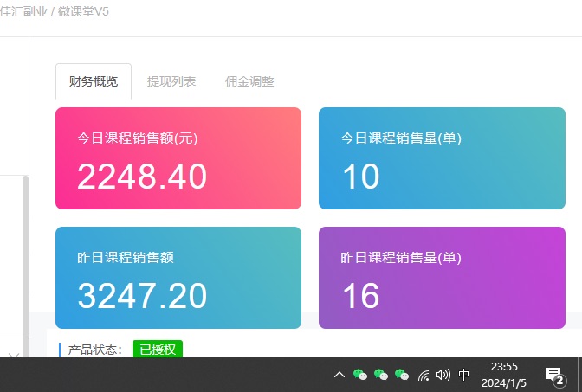Viewport: 582px width, 392px height.
Task: Click the 今日课程销售量 blue card
Action: [x=441, y=158]
